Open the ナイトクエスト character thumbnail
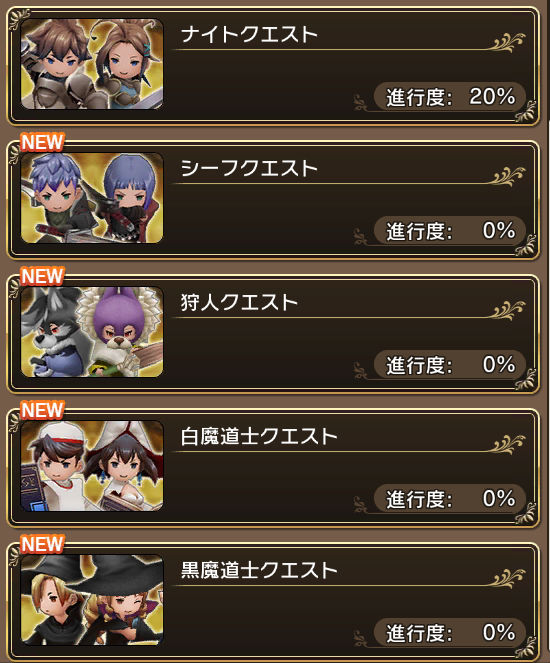The height and width of the screenshot is (663, 550). [92, 64]
